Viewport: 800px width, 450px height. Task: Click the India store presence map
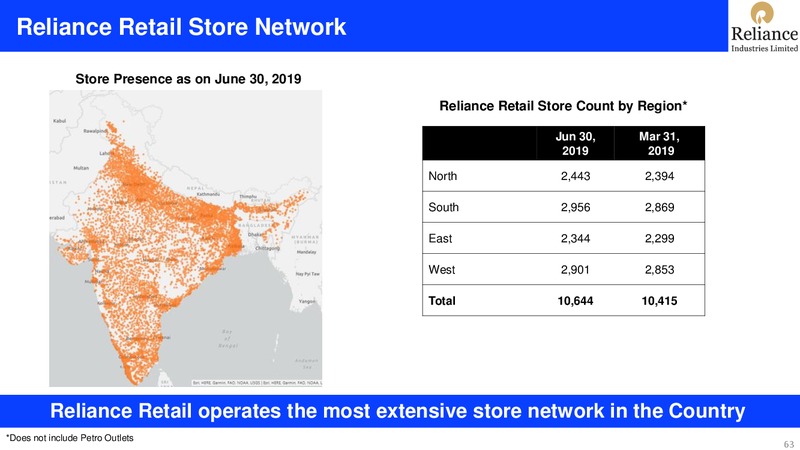pyautogui.click(x=186, y=238)
